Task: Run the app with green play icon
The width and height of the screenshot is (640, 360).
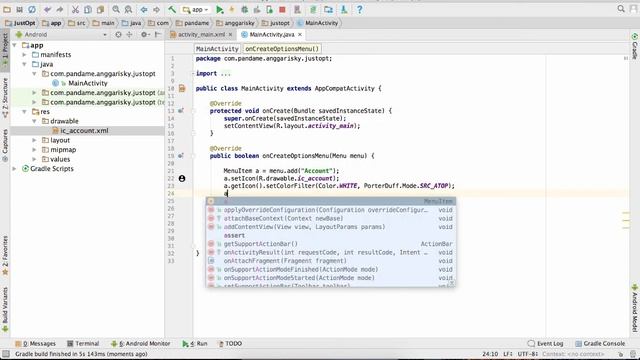Action: 220,9
